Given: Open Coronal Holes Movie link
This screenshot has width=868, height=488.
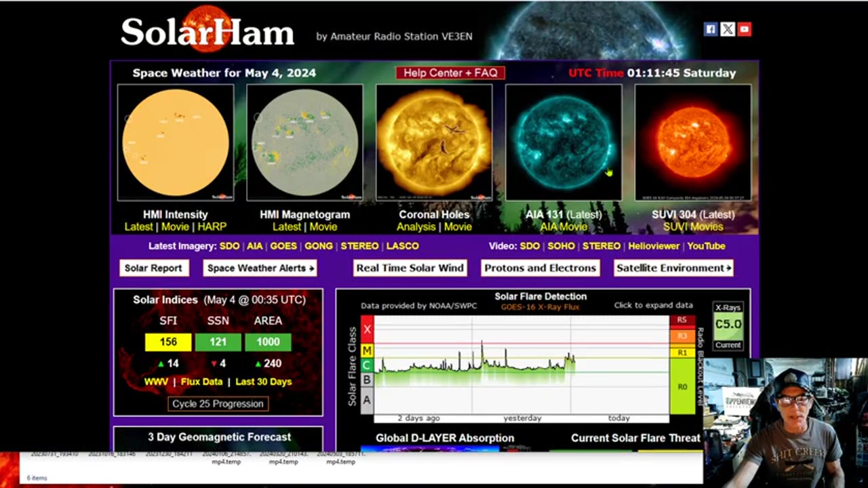Looking at the screenshot, I should pos(458,227).
